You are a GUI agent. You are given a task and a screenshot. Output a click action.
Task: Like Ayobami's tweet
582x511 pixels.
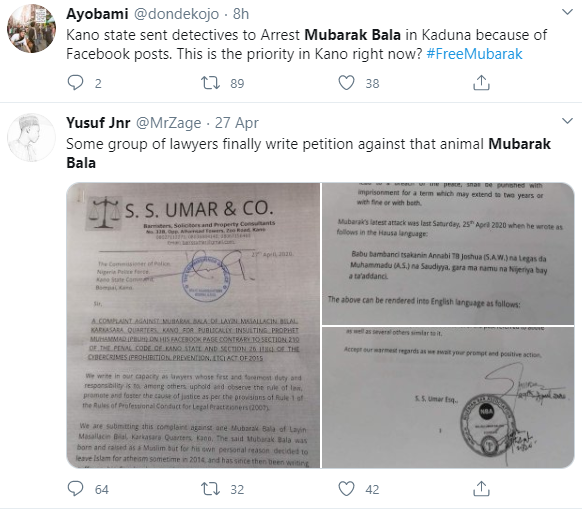(346, 83)
